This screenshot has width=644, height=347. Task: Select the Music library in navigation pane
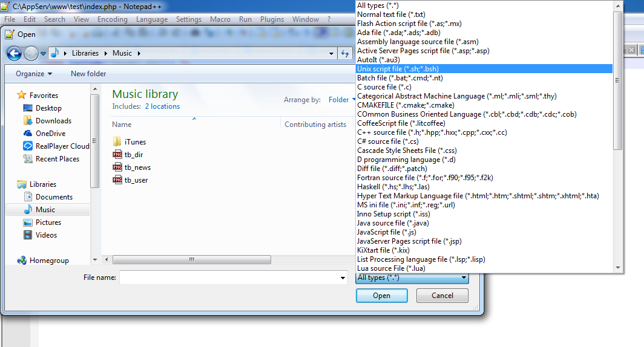[45, 210]
